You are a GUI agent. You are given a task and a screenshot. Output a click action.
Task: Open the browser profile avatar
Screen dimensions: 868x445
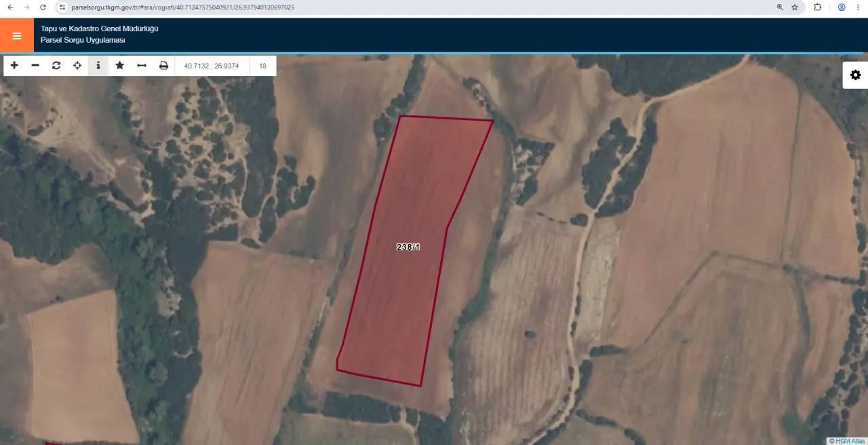coord(842,7)
